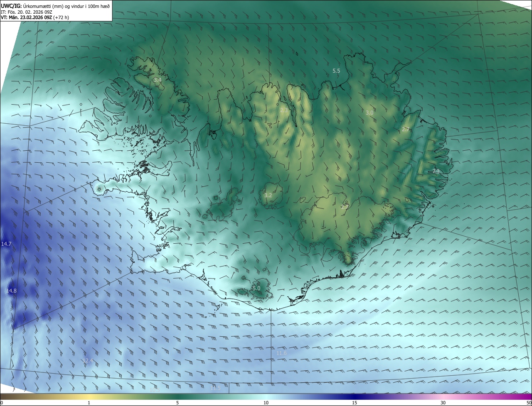Click the 10 label on the colour scale
The image size is (532, 406).
click(x=266, y=403)
